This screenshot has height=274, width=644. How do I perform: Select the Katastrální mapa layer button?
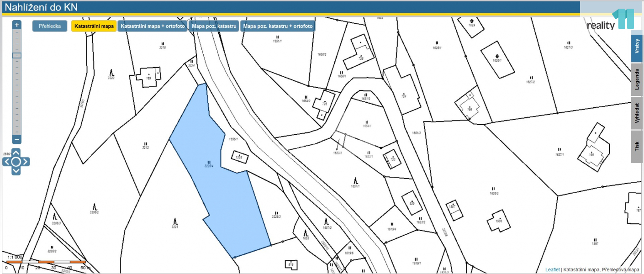click(x=94, y=26)
